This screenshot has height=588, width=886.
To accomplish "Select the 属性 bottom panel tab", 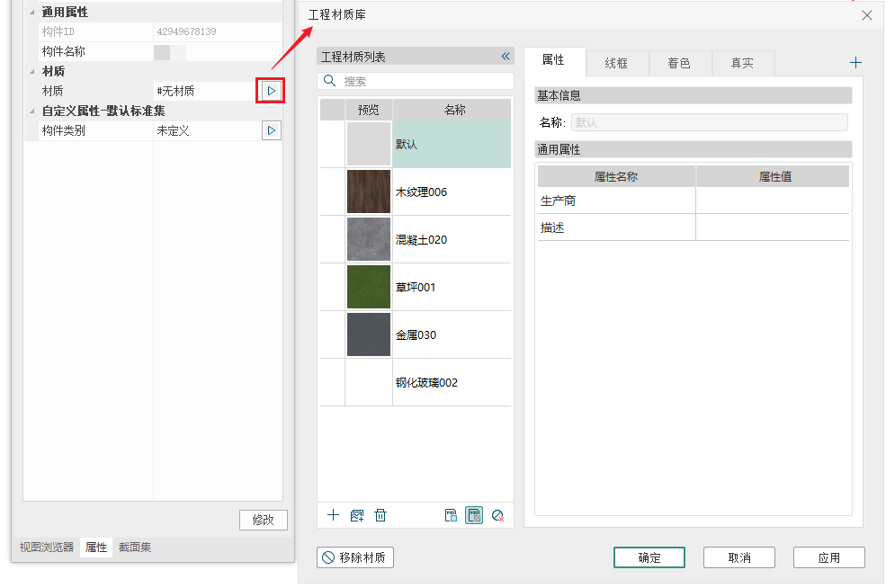I will [x=96, y=548].
